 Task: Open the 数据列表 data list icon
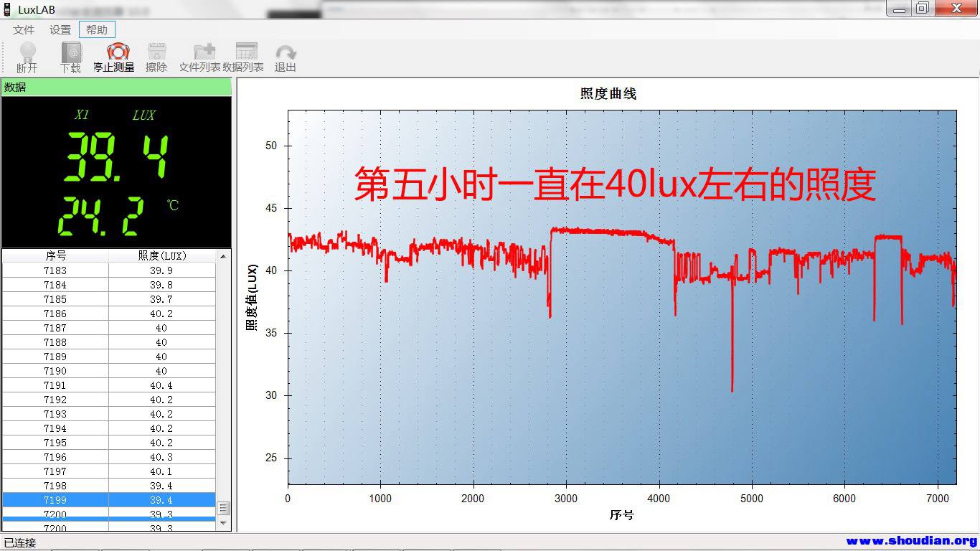246,52
